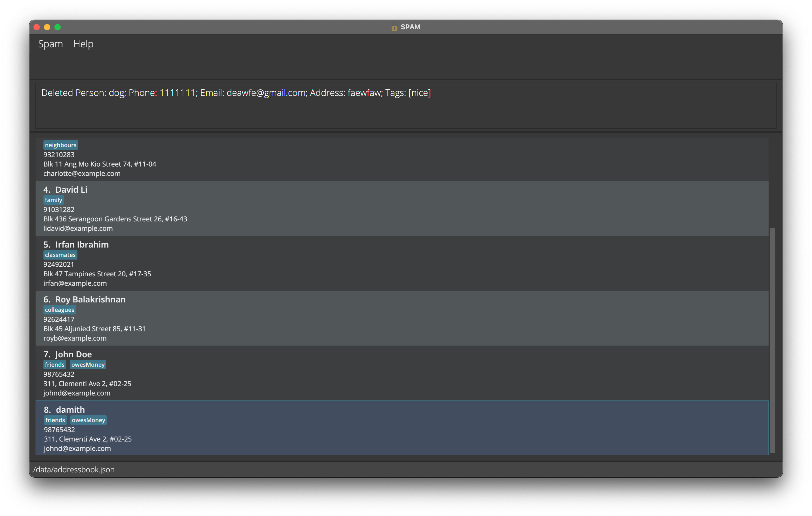
Task: Open the Help menu
Action: coord(83,44)
